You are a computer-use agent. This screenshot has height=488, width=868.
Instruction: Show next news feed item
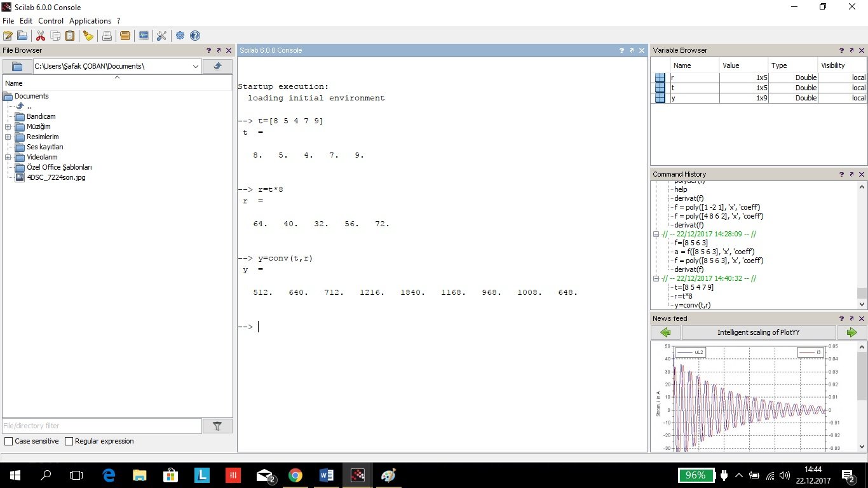[x=851, y=332]
